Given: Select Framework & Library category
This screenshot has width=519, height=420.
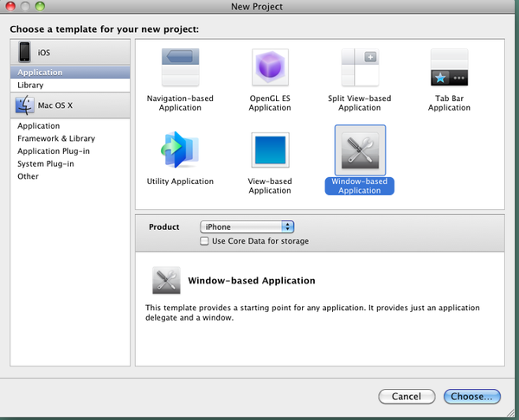Looking at the screenshot, I should (70, 138).
